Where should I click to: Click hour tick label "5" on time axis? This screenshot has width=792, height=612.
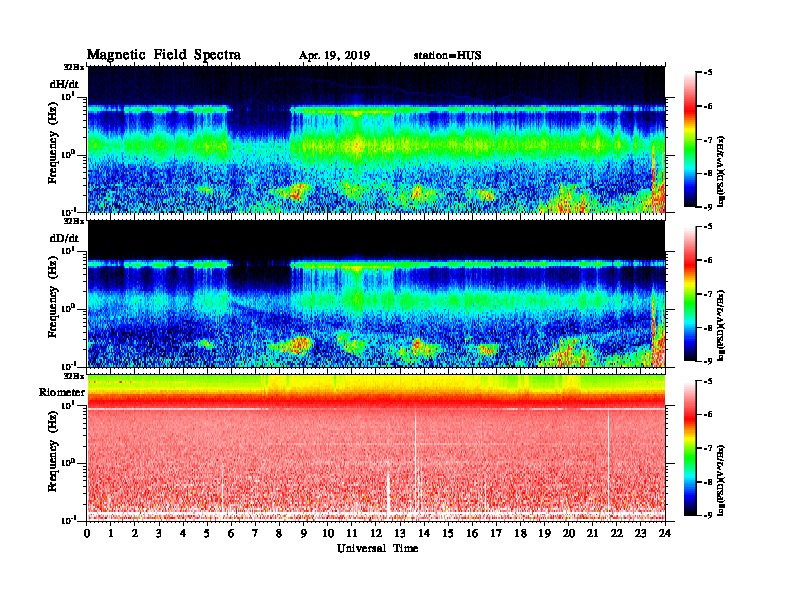[207, 533]
